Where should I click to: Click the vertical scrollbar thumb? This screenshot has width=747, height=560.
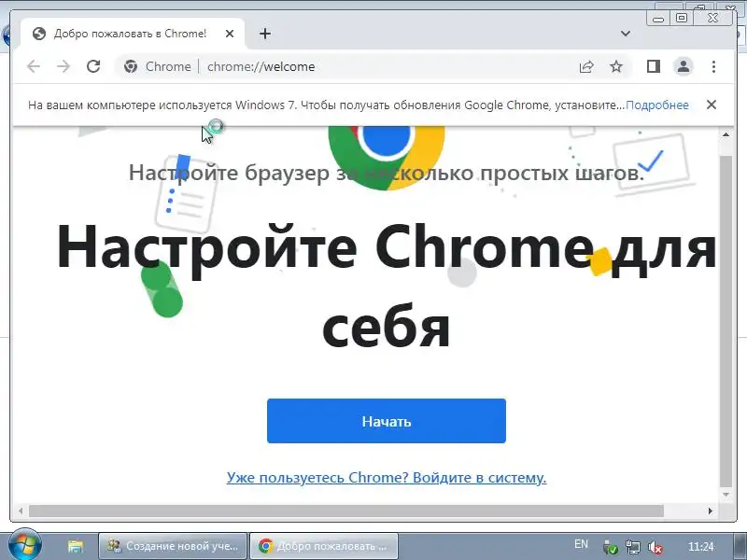(726, 320)
